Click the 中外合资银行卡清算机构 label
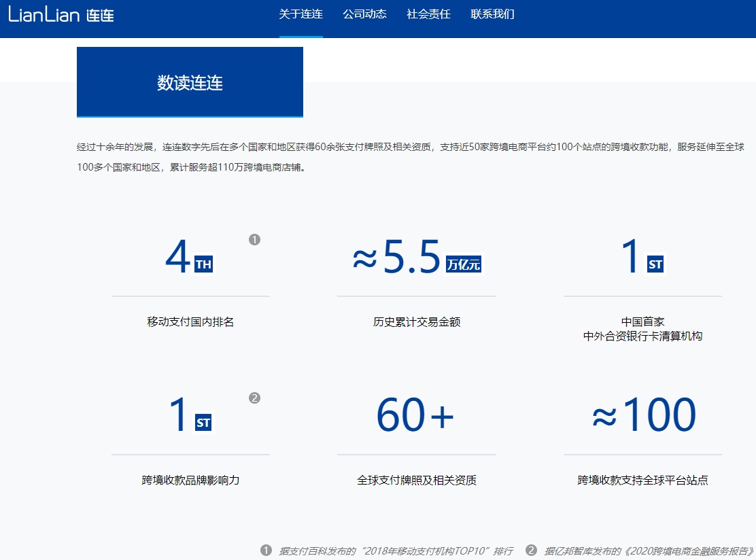This screenshot has height=560, width=756. 642,336
